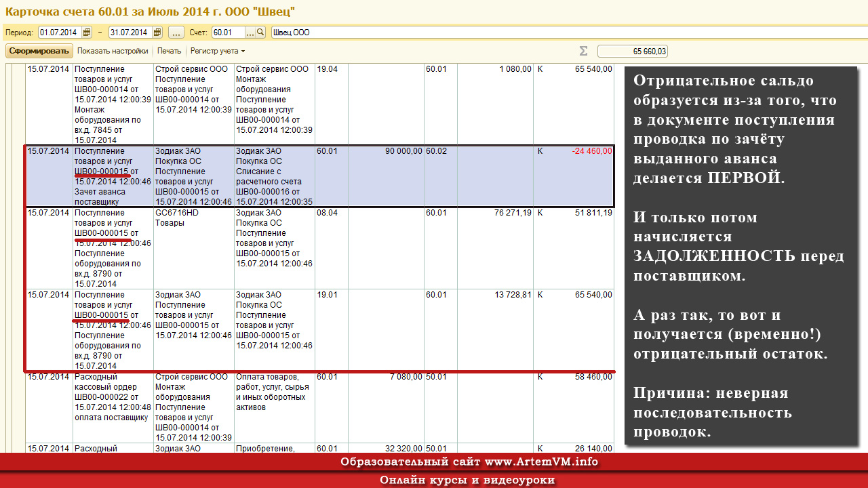Viewport: 868px width, 488px height.
Task: Click the www.ArtemVM.info site banner
Action: point(469,462)
